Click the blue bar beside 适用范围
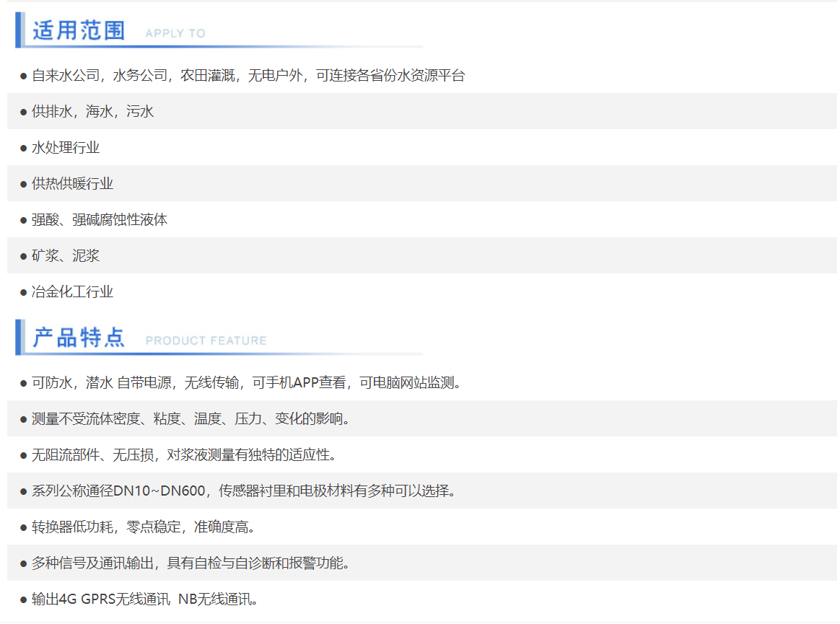840x624 pixels. click(19, 30)
